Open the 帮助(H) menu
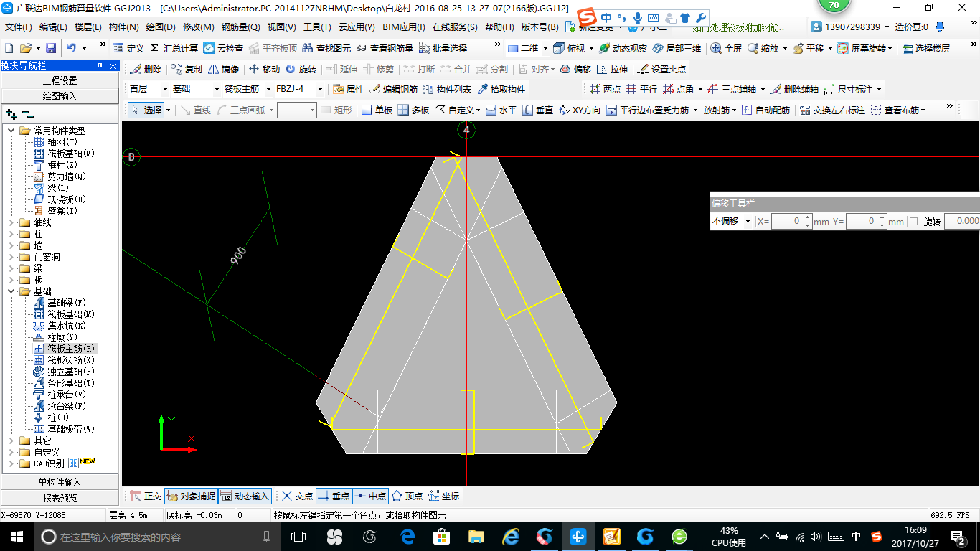This screenshot has width=980, height=551. click(x=499, y=27)
